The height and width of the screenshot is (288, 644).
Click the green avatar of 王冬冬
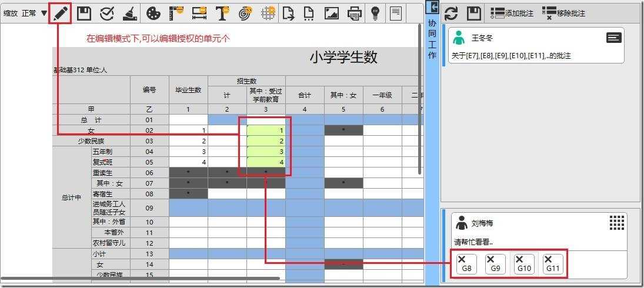[459, 38]
